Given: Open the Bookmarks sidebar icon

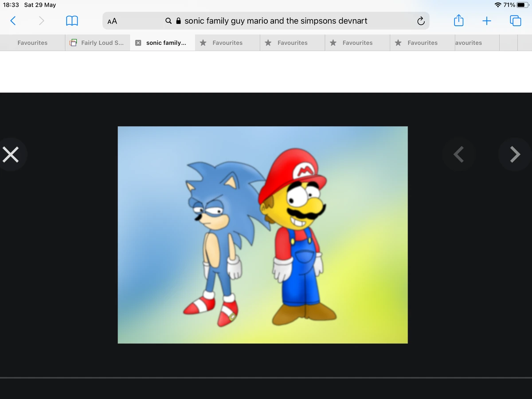Looking at the screenshot, I should 72,20.
